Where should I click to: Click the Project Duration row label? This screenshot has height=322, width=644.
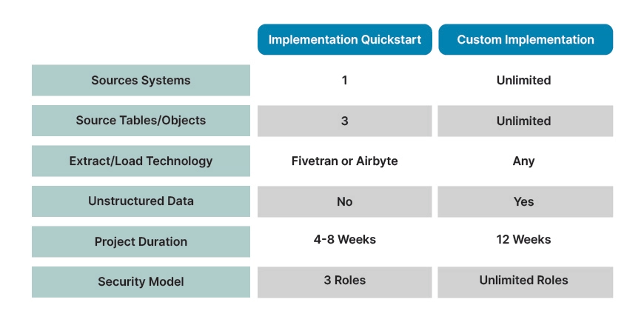click(141, 241)
